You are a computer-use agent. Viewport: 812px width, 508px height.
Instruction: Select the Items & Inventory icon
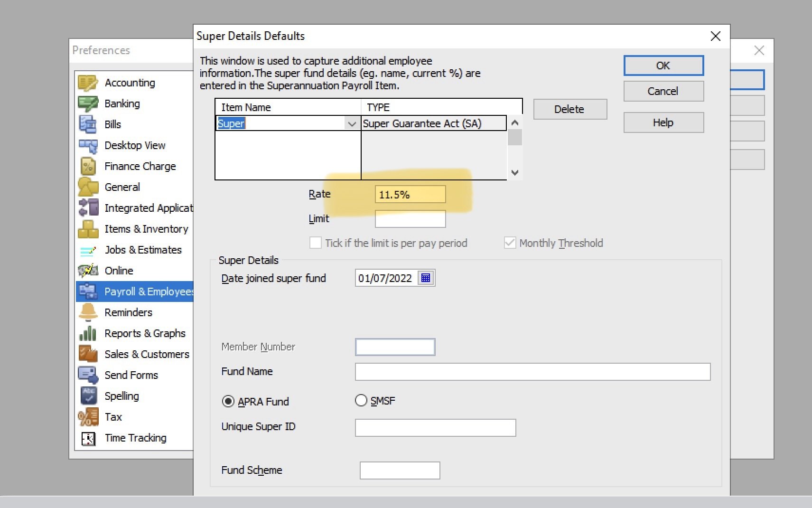tap(88, 229)
